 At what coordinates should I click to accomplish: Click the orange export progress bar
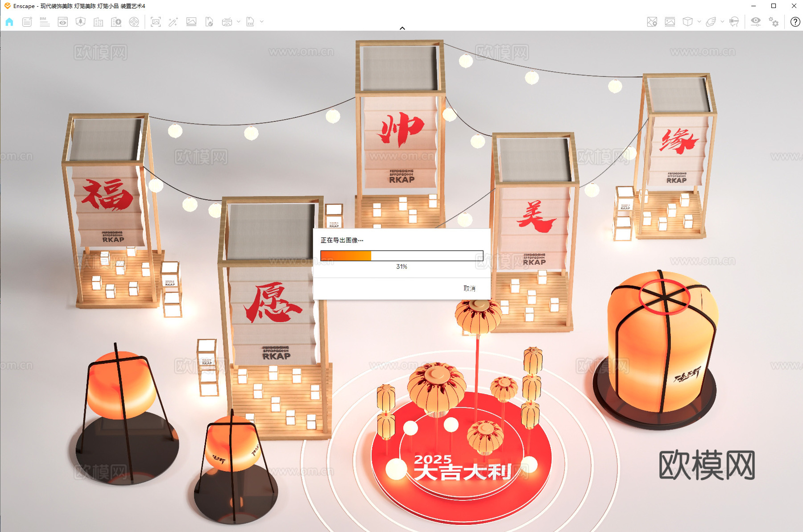tap(402, 256)
